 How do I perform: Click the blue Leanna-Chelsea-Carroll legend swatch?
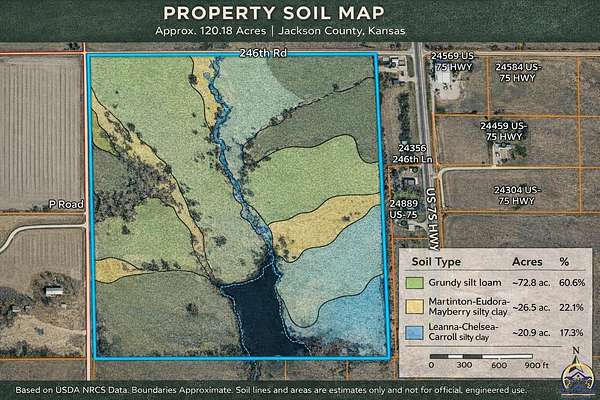[413, 331]
